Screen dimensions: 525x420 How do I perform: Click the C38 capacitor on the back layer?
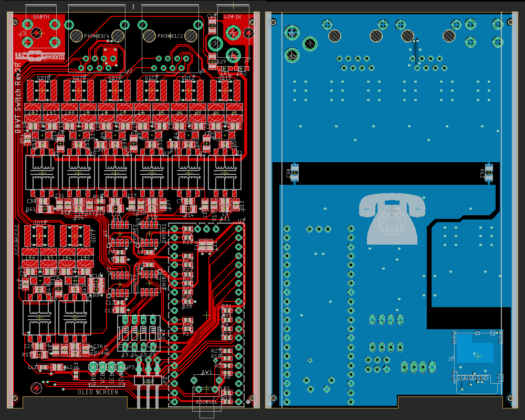click(x=294, y=172)
